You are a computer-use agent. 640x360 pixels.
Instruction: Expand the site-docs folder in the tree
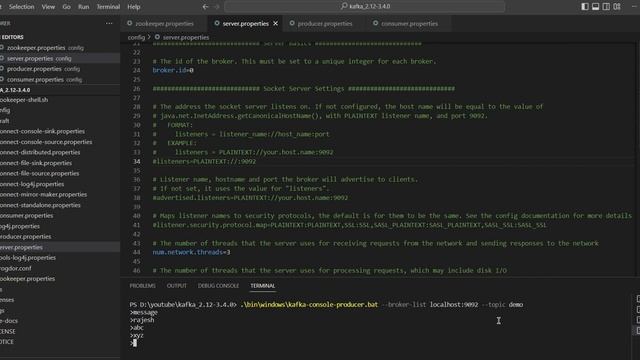point(60,321)
